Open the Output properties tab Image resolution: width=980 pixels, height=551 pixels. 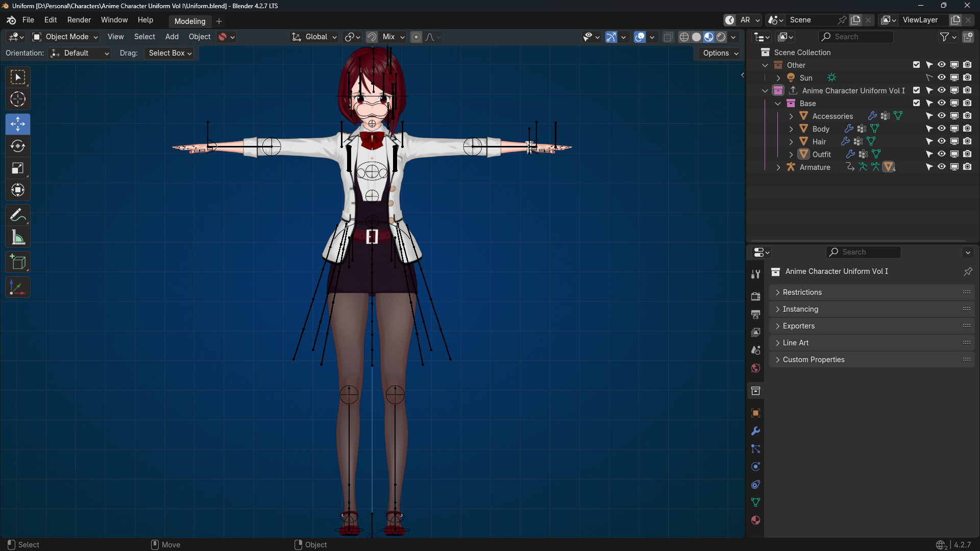pos(756,314)
